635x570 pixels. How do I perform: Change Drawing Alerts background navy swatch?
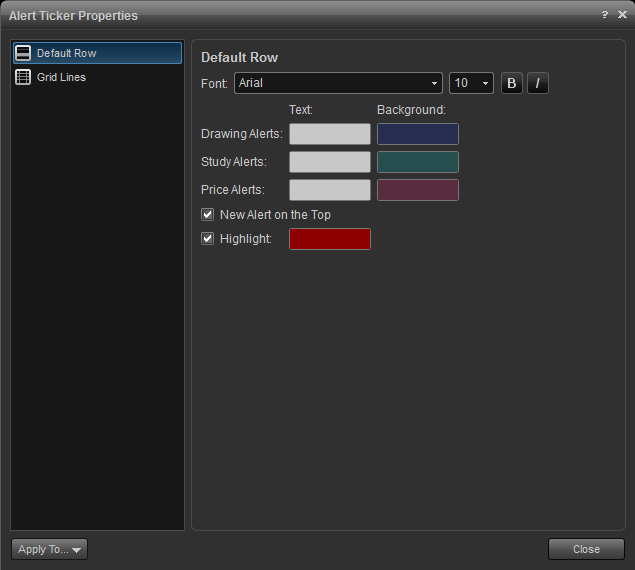click(x=418, y=134)
